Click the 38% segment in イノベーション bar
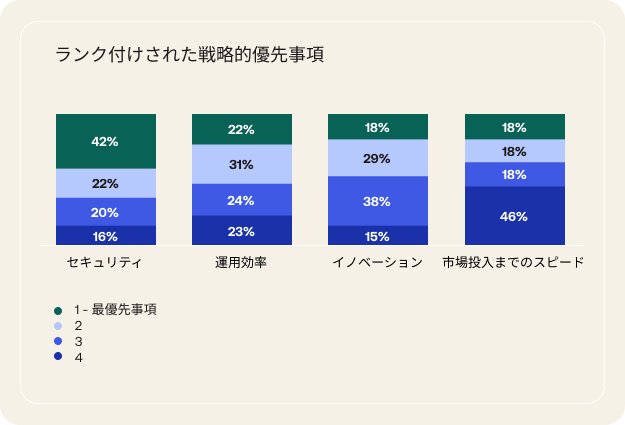Image resolution: width=625 pixels, height=425 pixels. click(378, 201)
